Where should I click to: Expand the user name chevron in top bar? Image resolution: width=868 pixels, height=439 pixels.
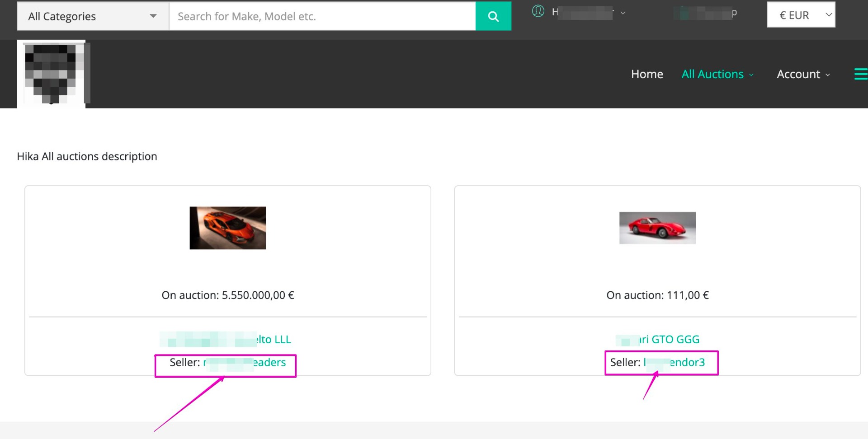tap(623, 13)
